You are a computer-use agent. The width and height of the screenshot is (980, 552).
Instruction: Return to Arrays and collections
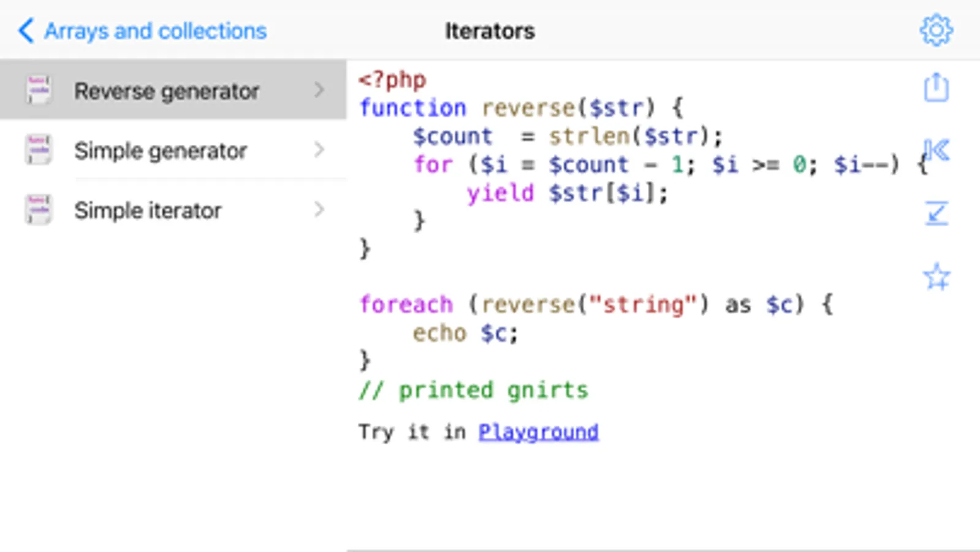click(x=156, y=31)
